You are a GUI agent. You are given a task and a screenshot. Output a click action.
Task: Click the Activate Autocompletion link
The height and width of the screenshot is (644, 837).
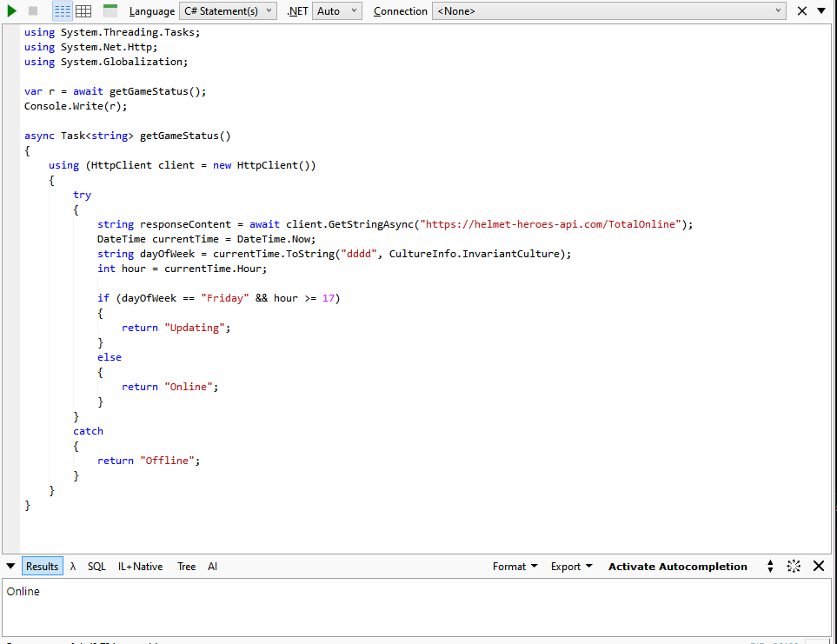coord(678,566)
